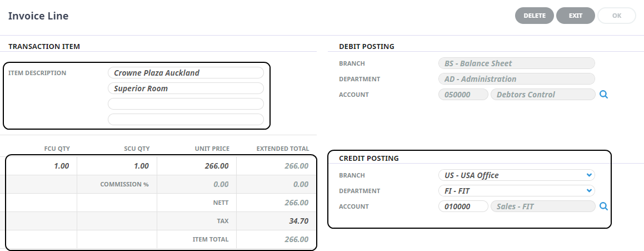Image resolution: width=644 pixels, height=251 pixels.
Task: Click the Superior Room description field
Action: 186,88
